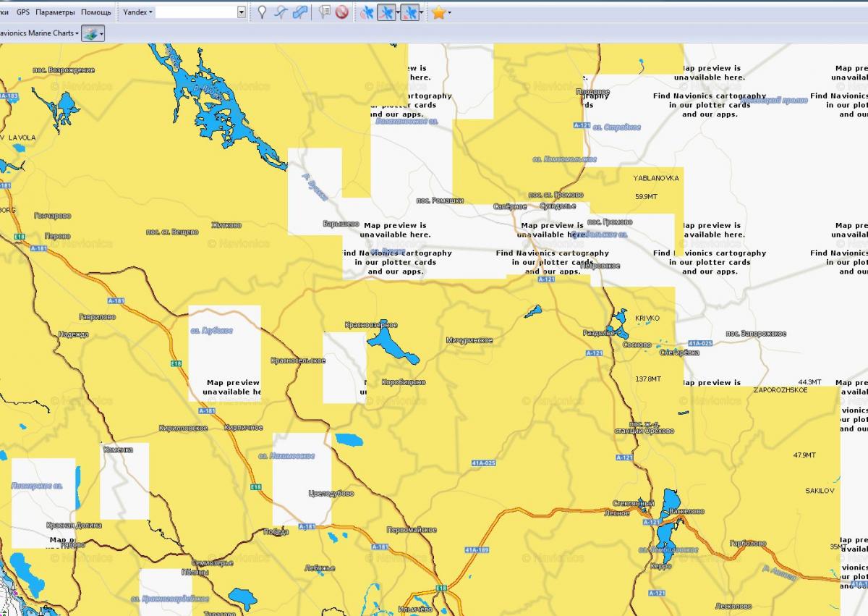Select the add polygon tool
Screen dimensions: 868x616
click(299, 12)
